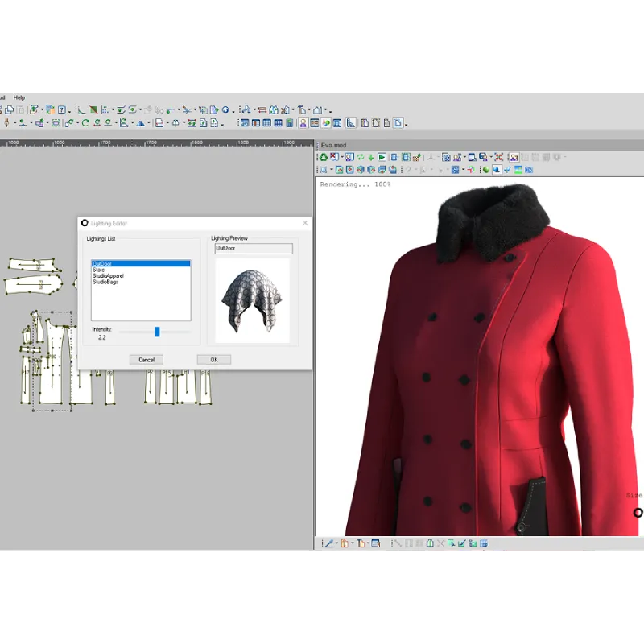This screenshot has width=644, height=644.
Task: Click the green sphere icon in 3D toolbar
Action: [486, 170]
